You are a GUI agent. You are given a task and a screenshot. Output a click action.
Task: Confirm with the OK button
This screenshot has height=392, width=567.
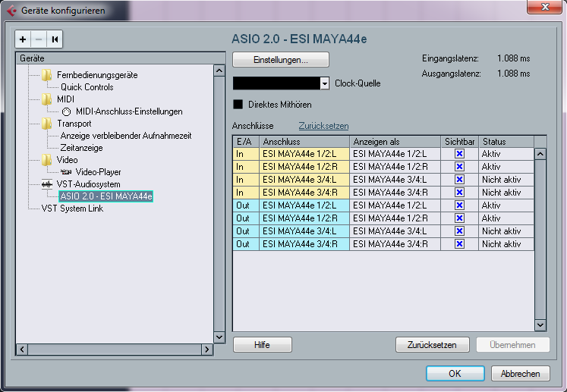pyautogui.click(x=455, y=373)
